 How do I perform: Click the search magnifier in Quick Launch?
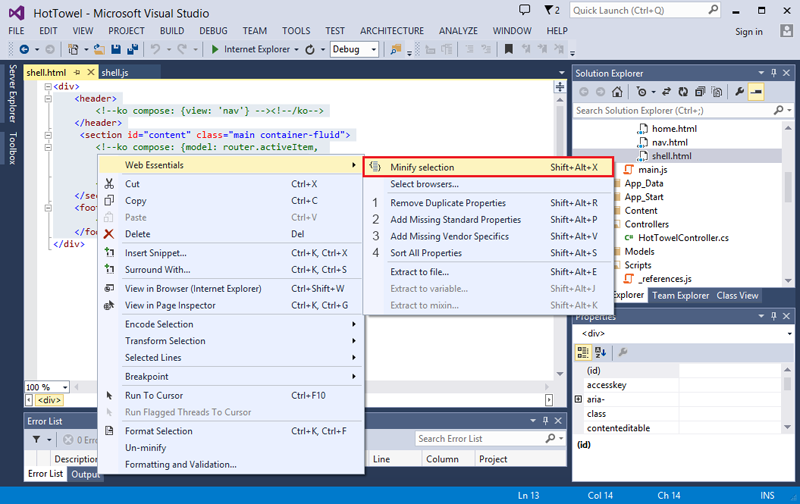click(x=713, y=10)
